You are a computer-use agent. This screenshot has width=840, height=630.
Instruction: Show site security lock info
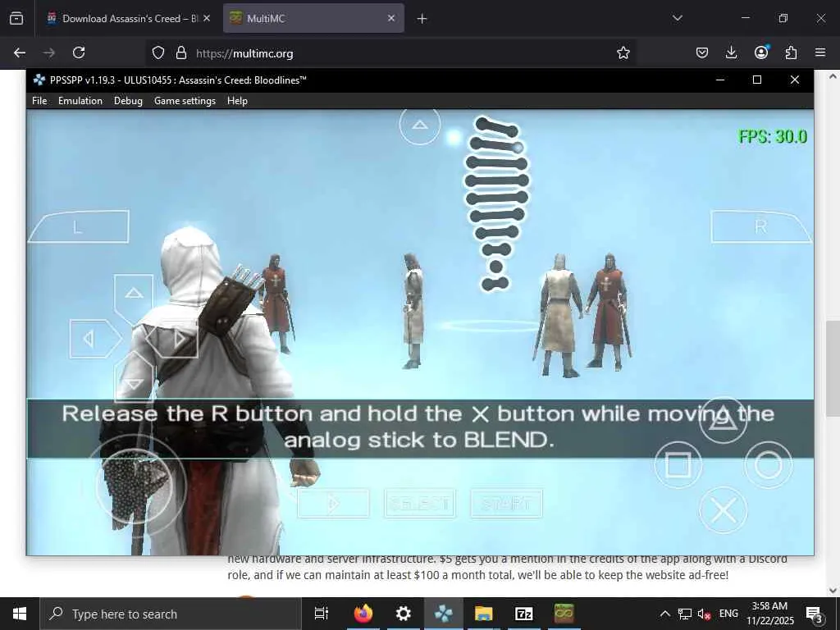click(181, 52)
